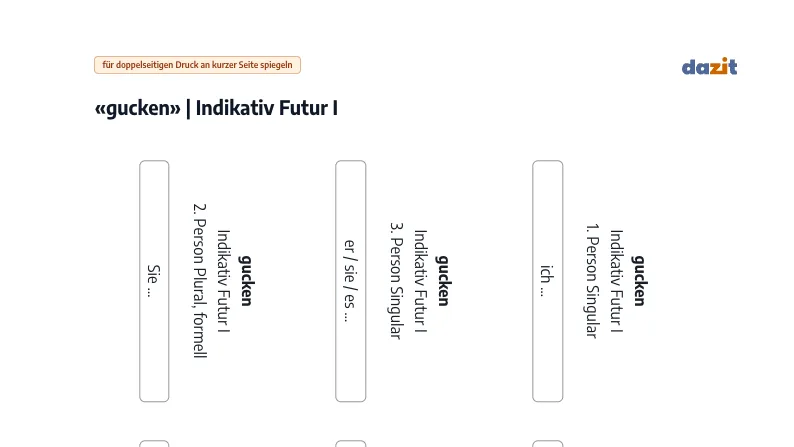This screenshot has height=447, width=794.
Task: Click the partially visible bottom-middle card box
Action: click(x=350, y=443)
